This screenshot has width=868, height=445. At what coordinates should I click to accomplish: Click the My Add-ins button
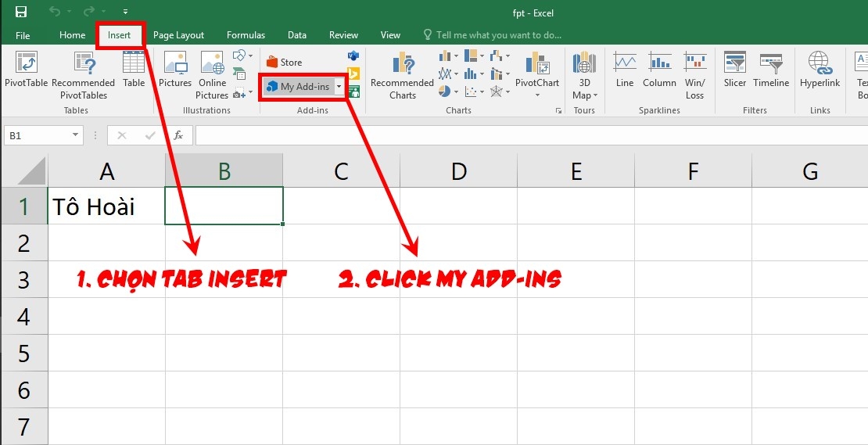tap(299, 87)
